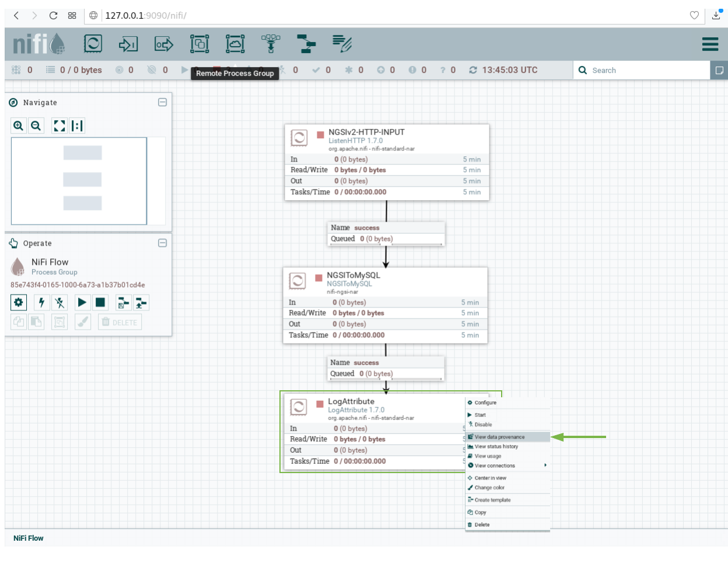Zoom in from the Navigate panel
The width and height of the screenshot is (728, 567).
tap(19, 125)
